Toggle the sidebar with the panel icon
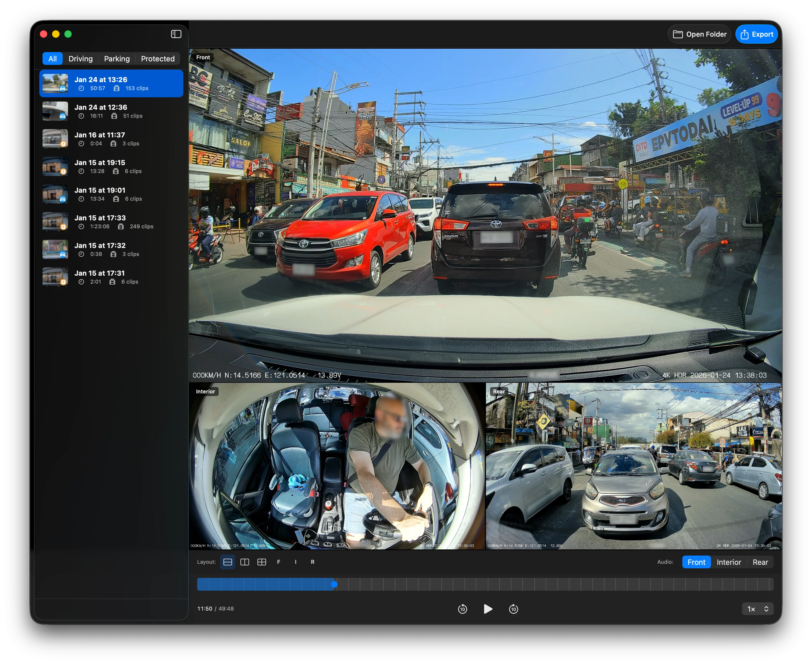 click(176, 34)
